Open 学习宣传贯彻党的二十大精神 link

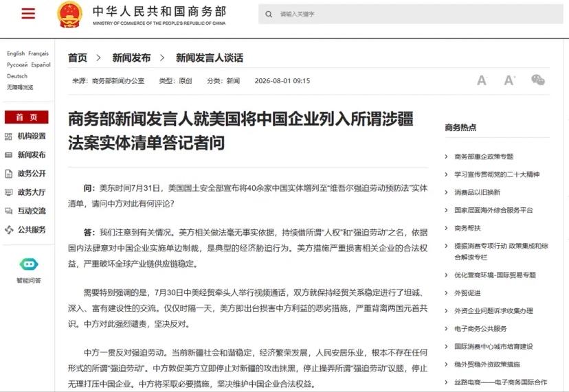pos(497,174)
